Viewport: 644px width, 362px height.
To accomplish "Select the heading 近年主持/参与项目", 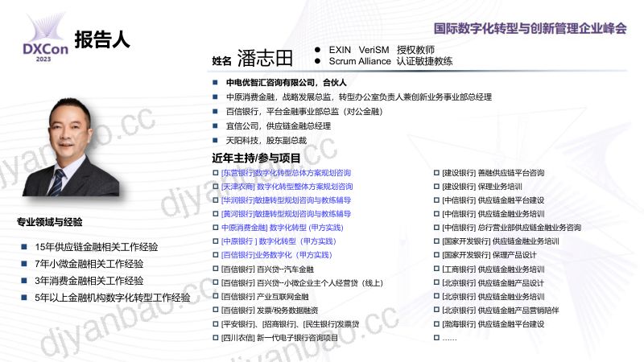I will point(256,158).
